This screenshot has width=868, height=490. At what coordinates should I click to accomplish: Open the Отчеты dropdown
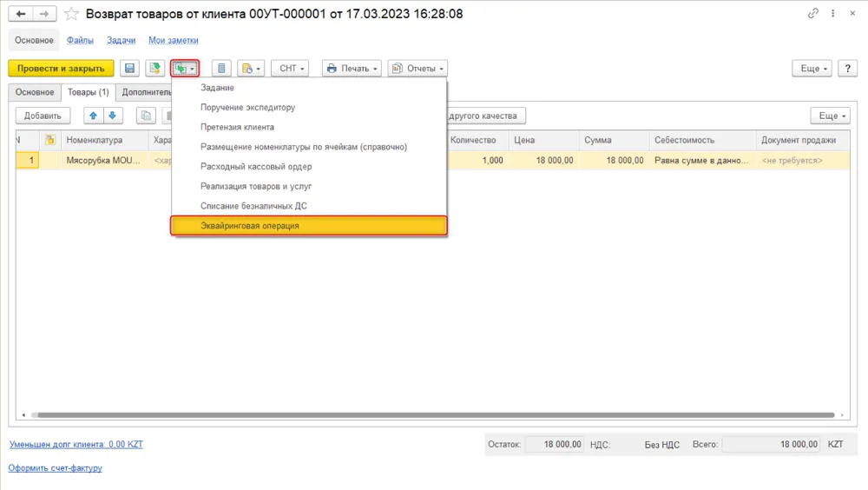[418, 68]
